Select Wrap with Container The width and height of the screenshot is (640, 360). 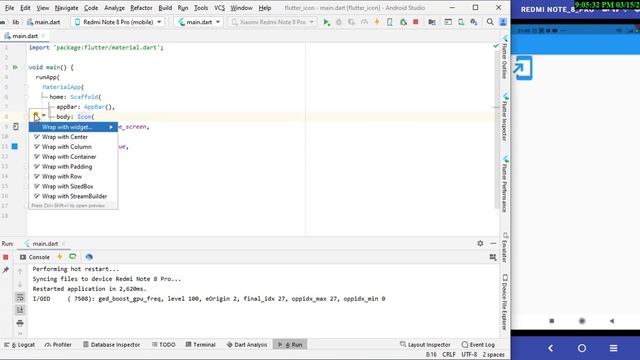tap(73, 157)
